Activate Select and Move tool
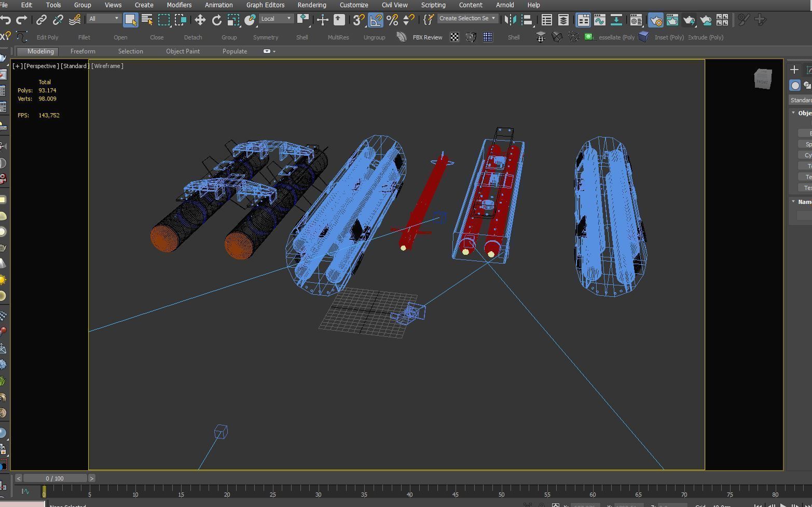 (200, 20)
